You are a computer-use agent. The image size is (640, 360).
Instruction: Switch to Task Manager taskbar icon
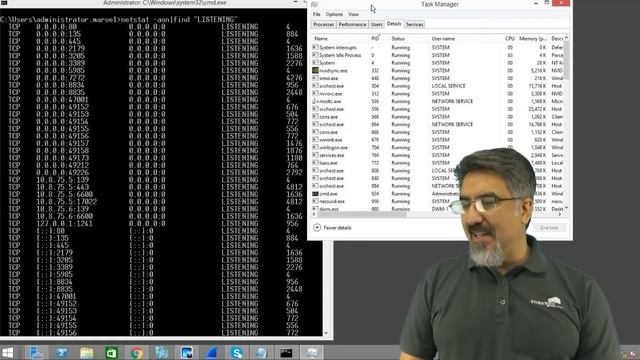click(x=312, y=352)
